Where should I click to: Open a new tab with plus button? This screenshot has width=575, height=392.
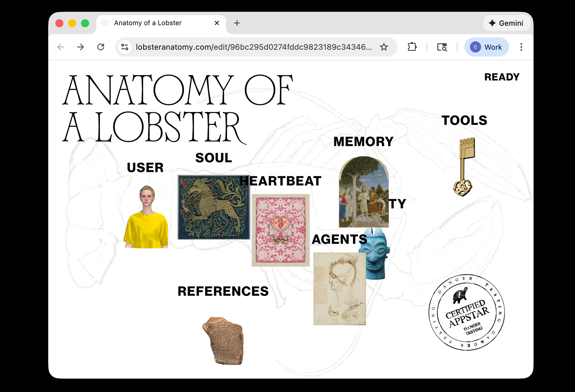point(237,23)
